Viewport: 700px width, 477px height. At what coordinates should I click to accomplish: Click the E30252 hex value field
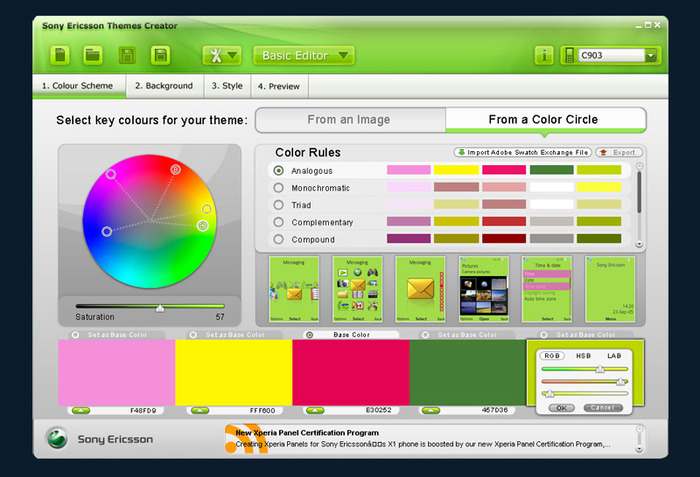(x=378, y=410)
